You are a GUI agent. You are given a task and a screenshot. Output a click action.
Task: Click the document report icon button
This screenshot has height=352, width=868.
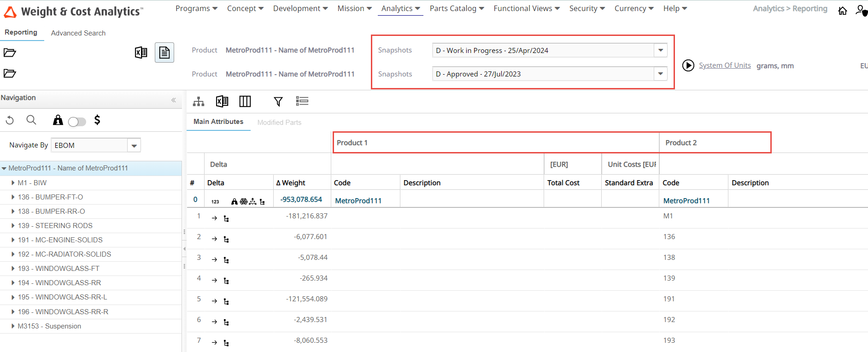point(164,53)
